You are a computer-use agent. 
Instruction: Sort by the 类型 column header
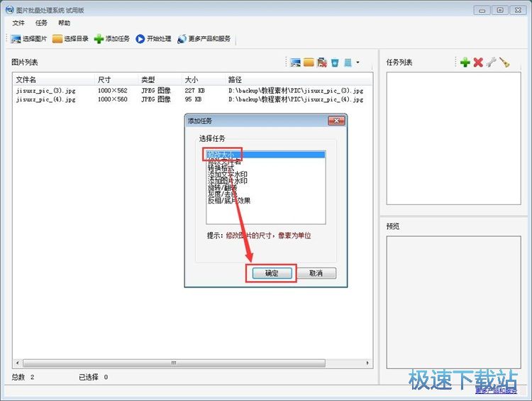click(x=160, y=79)
